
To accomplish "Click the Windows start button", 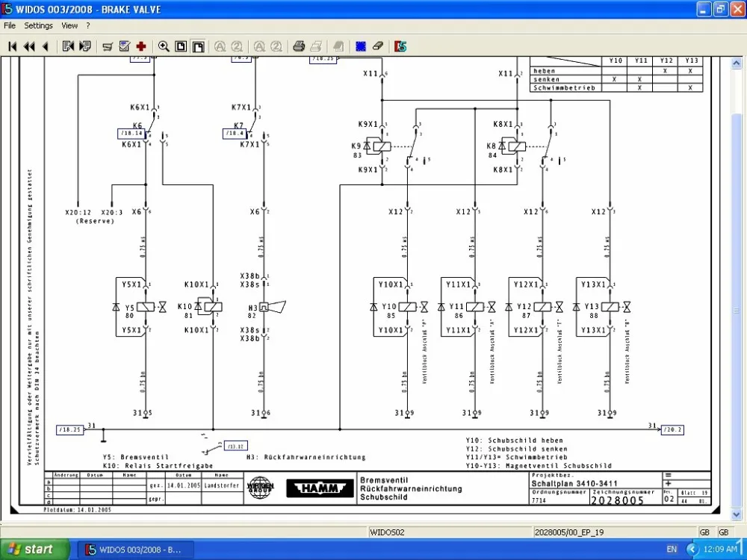I will pyautogui.click(x=34, y=550).
